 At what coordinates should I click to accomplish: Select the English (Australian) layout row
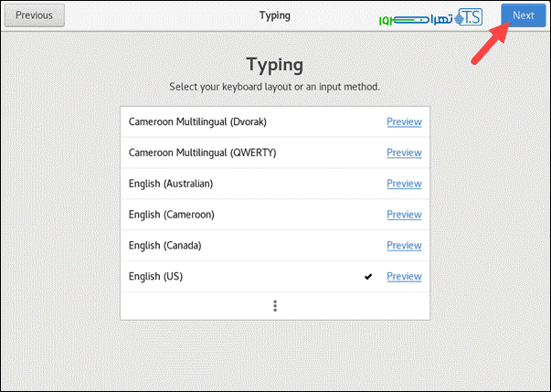[171, 184]
